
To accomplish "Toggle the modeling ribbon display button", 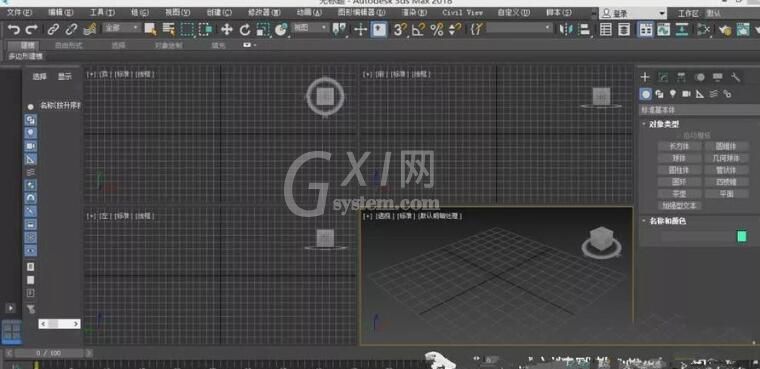I will 645,30.
